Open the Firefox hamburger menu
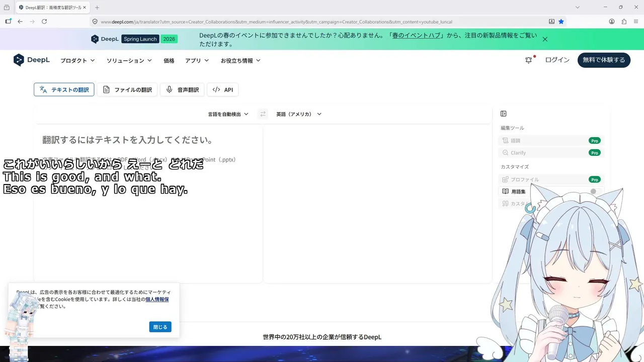The width and height of the screenshot is (644, 362). [636, 22]
